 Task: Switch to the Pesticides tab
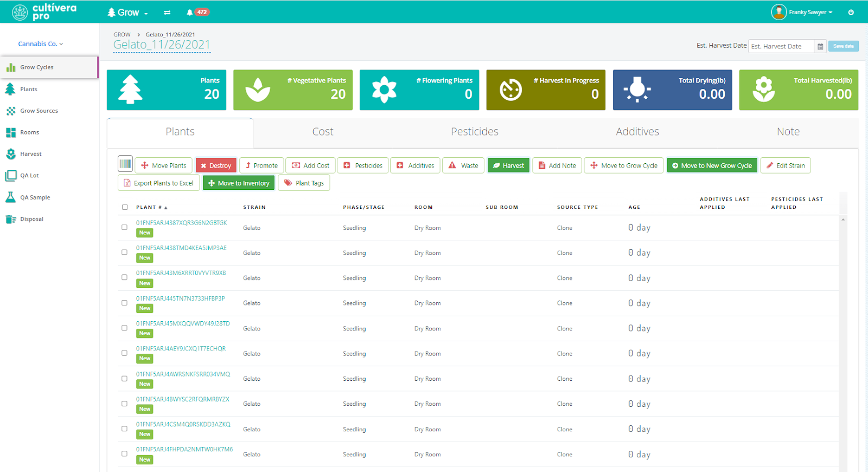pos(475,132)
